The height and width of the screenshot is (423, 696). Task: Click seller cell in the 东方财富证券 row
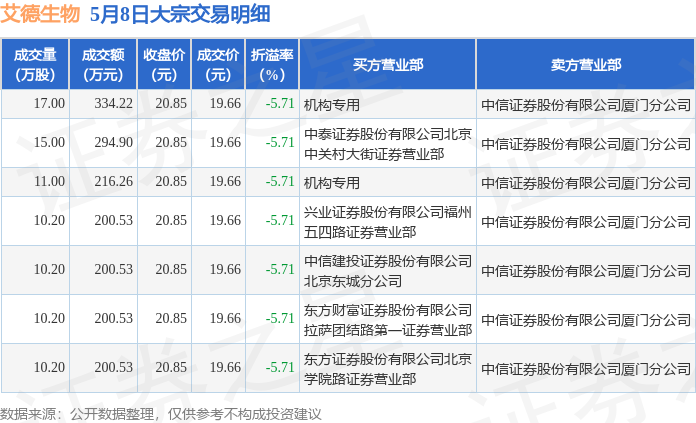(x=586, y=320)
